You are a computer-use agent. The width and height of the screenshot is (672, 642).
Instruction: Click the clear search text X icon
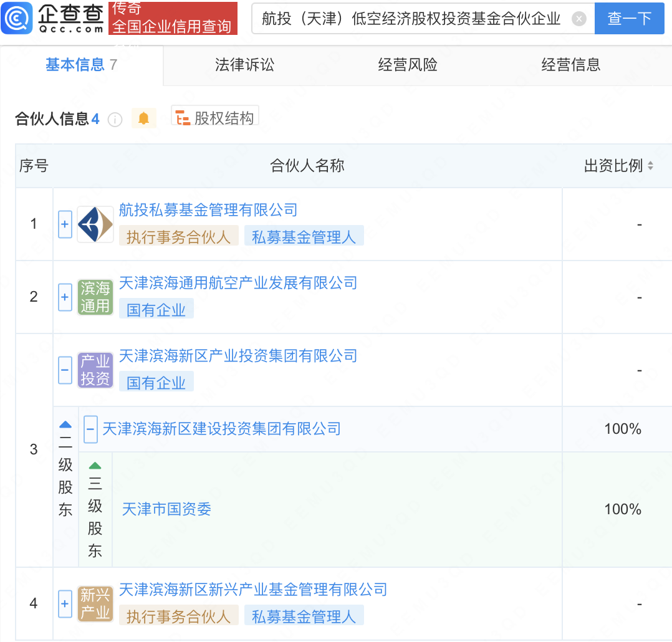point(578,19)
